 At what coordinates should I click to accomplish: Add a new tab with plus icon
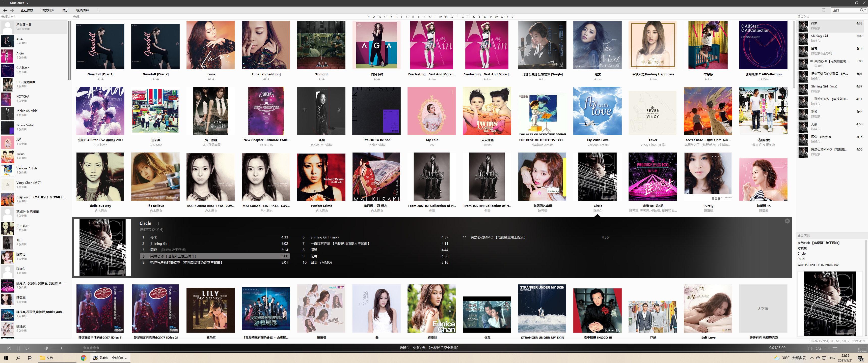(x=98, y=10)
